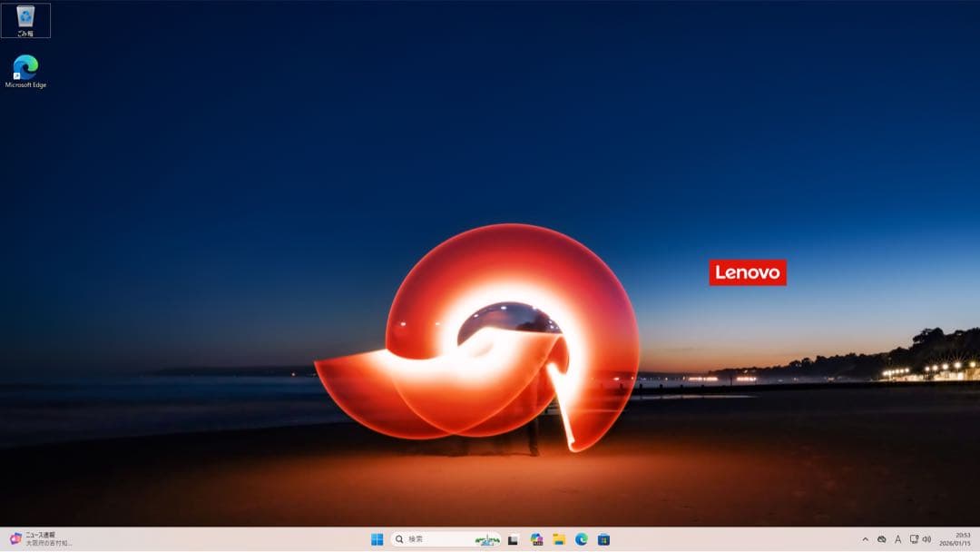Open the Start menu

pos(378,538)
